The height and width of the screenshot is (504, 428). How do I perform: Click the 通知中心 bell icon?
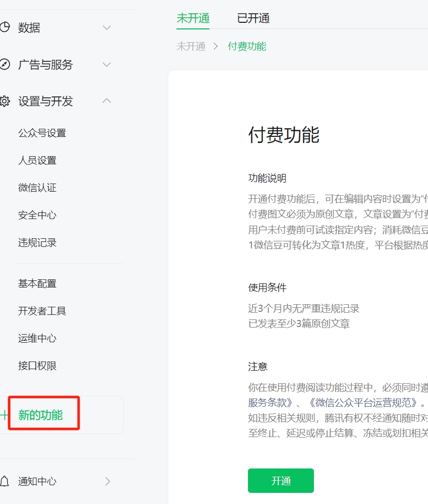pyautogui.click(x=5, y=481)
